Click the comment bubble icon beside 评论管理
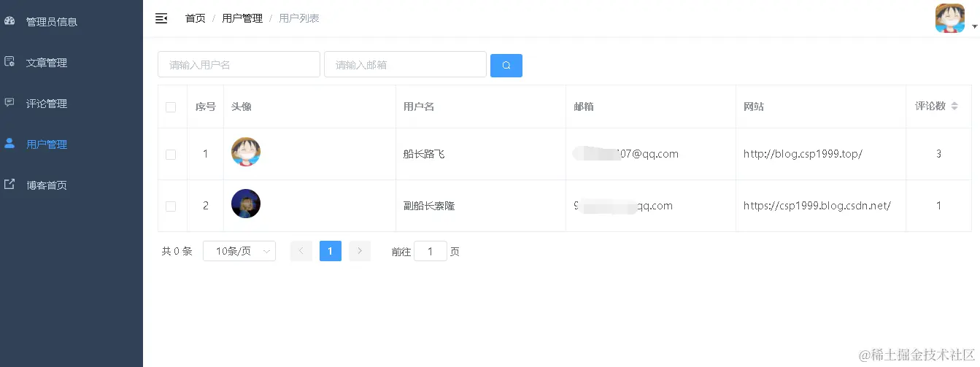 click(x=9, y=103)
